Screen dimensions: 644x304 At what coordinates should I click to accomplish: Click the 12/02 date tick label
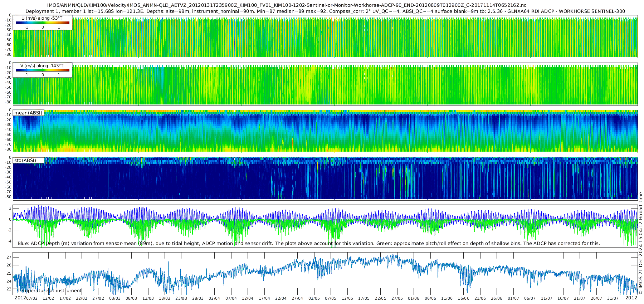tap(48, 298)
